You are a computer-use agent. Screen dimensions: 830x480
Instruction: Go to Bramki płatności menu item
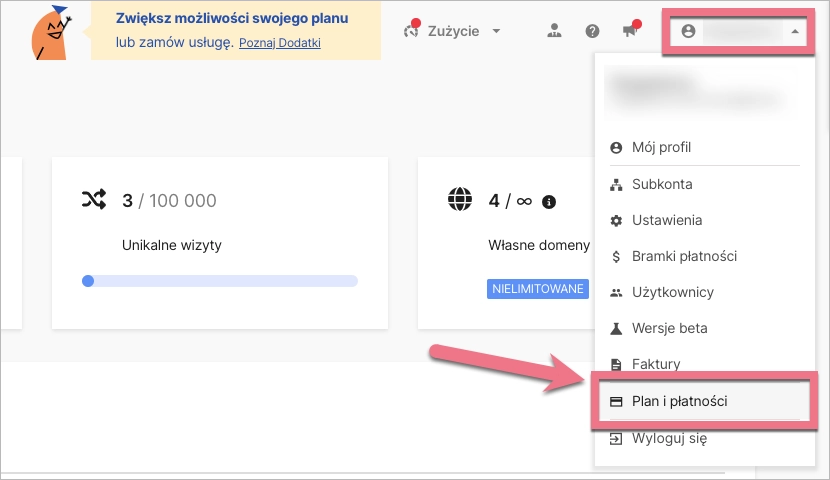[x=684, y=256]
